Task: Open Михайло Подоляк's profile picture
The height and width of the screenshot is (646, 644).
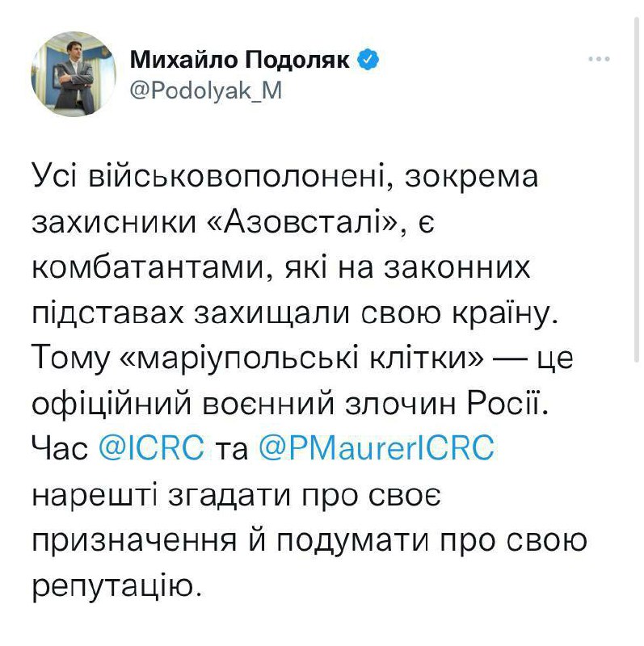Action: click(74, 75)
